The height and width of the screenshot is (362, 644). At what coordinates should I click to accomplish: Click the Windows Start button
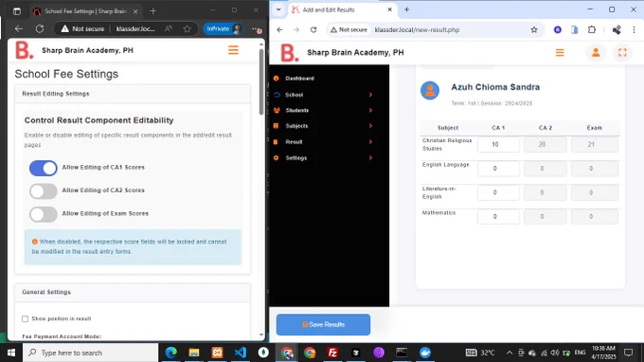[x=11, y=353]
